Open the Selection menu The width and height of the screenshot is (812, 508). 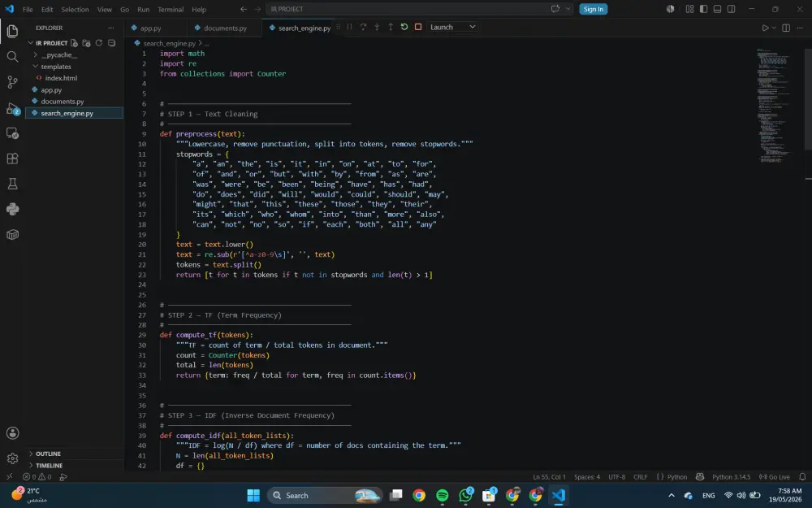[x=75, y=9]
